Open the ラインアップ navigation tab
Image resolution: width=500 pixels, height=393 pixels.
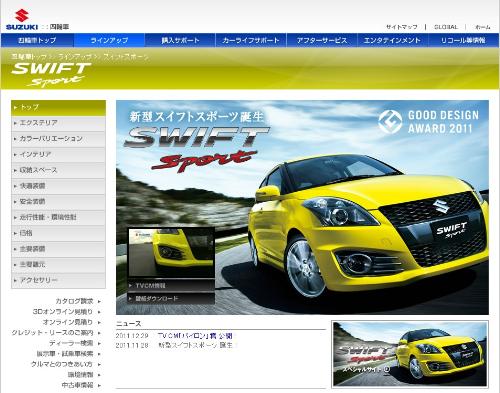(109, 40)
